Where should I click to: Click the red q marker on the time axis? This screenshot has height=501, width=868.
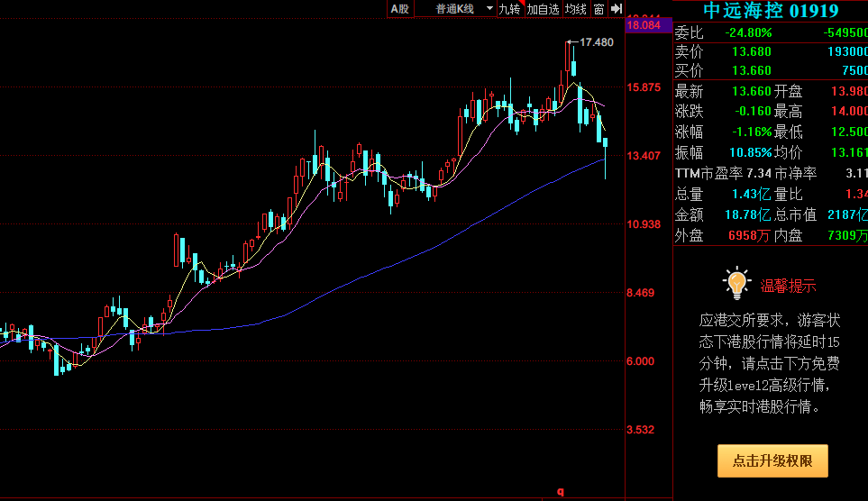coord(560,492)
